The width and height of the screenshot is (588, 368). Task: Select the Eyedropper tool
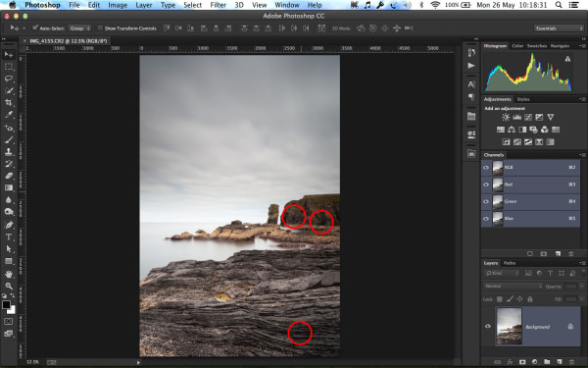click(x=9, y=115)
